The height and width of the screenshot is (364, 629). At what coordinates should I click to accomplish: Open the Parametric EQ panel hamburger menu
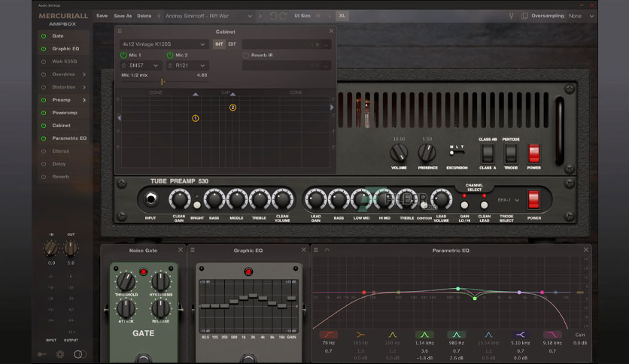(316, 250)
